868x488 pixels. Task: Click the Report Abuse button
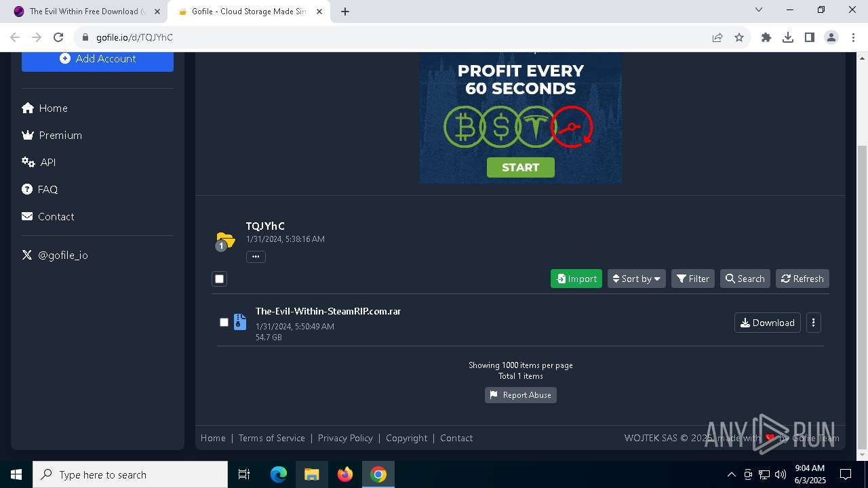[521, 395]
